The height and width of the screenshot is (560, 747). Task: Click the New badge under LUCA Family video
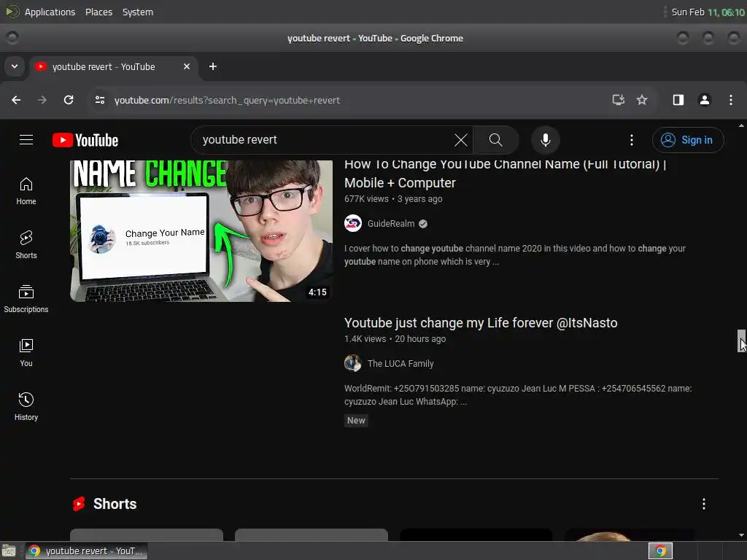[356, 421]
